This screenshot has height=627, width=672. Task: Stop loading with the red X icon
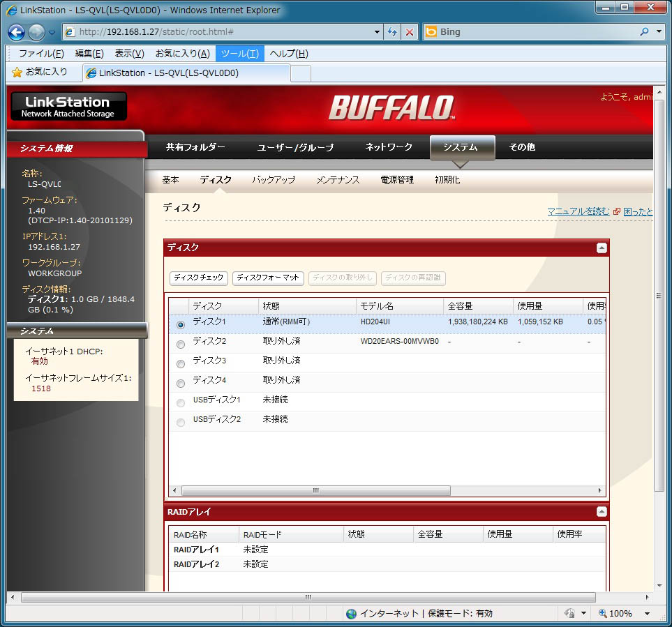pyautogui.click(x=410, y=31)
